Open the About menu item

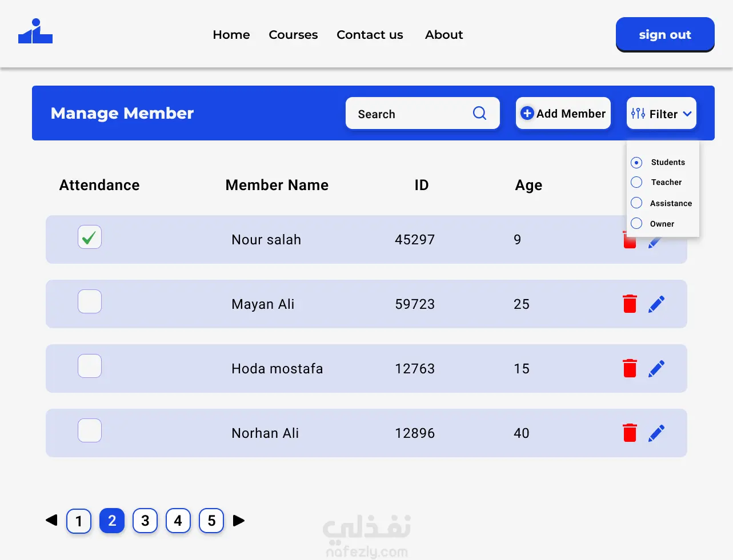click(x=444, y=35)
